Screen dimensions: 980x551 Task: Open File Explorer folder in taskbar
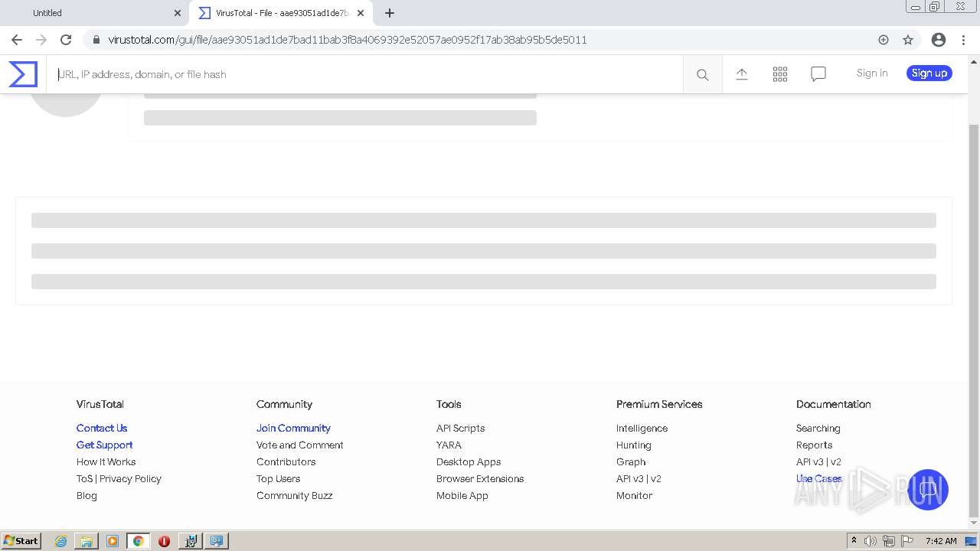coord(87,541)
